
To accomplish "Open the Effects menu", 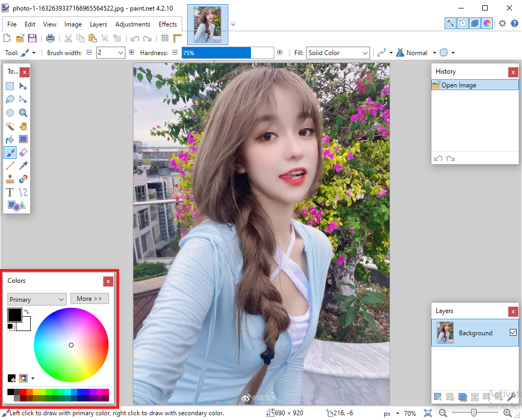I will [168, 24].
